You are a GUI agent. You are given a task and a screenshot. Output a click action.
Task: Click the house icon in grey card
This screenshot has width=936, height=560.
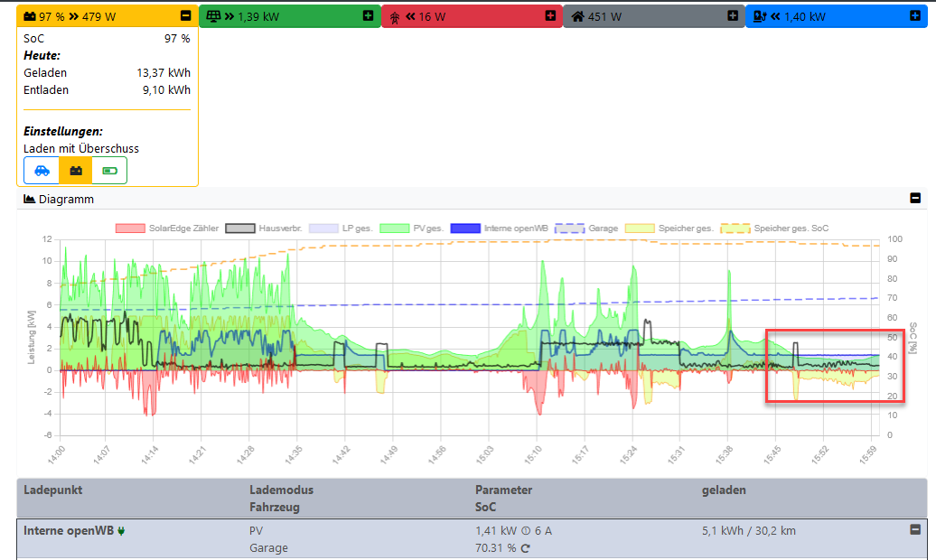(x=577, y=16)
